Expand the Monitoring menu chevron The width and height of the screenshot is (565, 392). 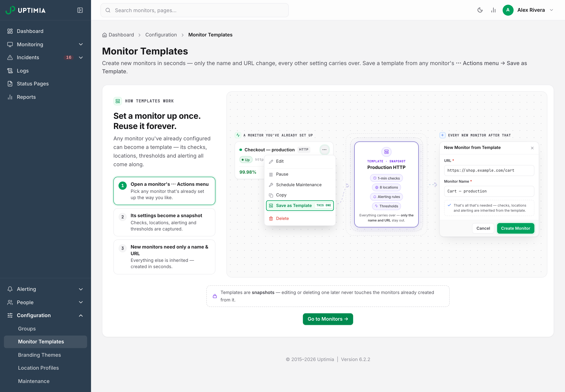[81, 44]
